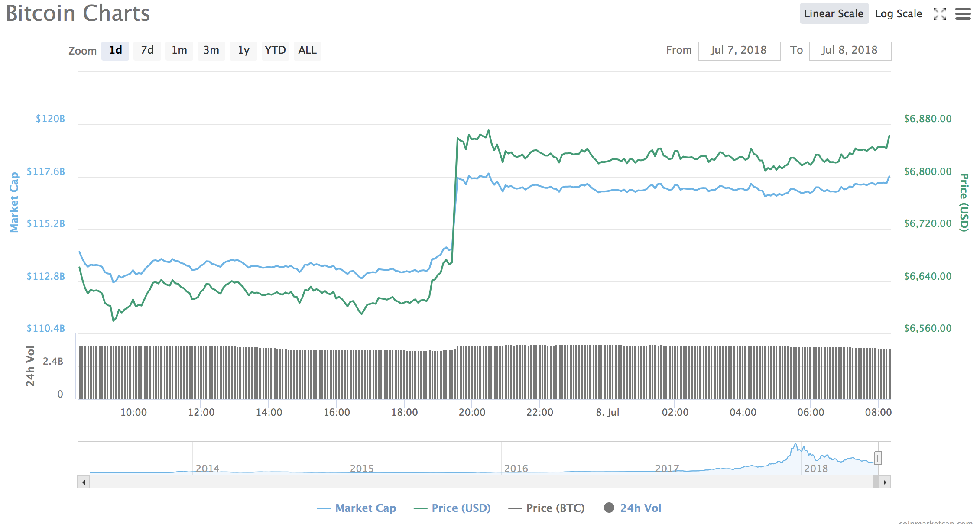Select the 1y zoom range
This screenshot has width=980, height=524.
243,50
